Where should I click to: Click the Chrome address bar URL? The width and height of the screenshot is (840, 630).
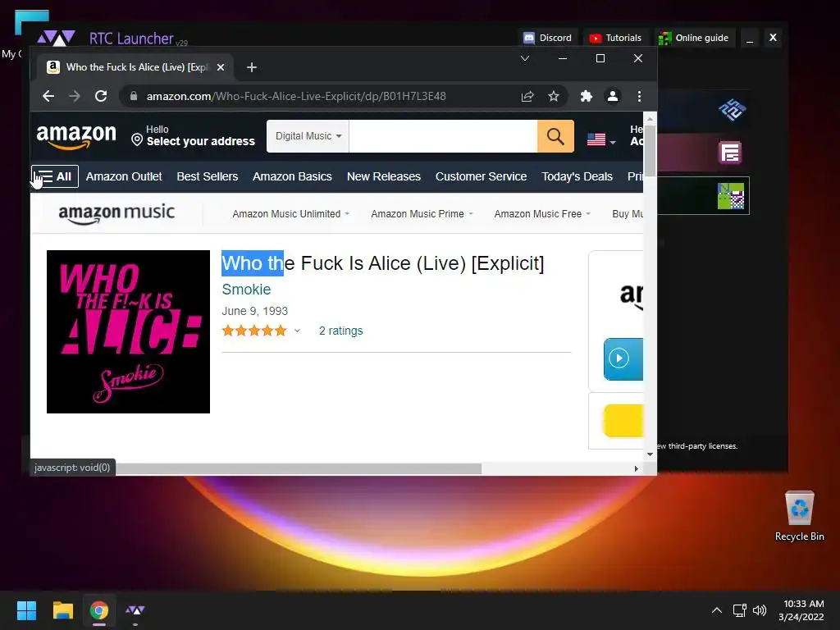point(296,97)
